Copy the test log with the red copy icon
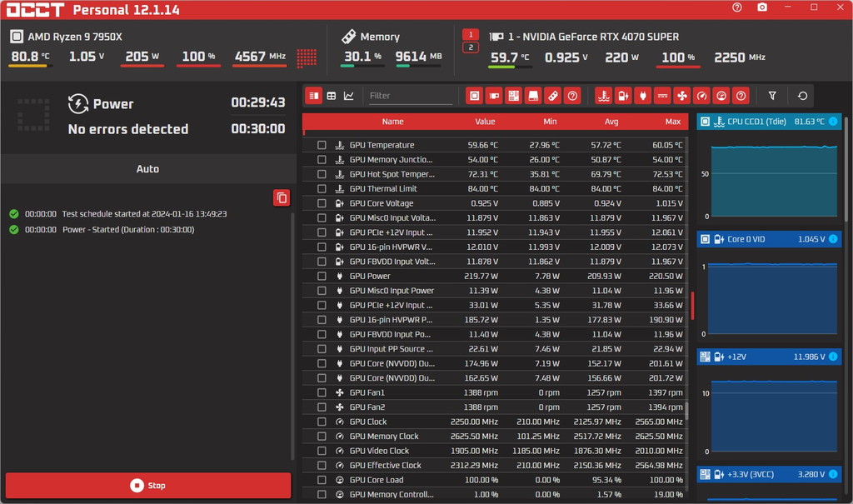This screenshot has height=504, width=853. coord(282,197)
